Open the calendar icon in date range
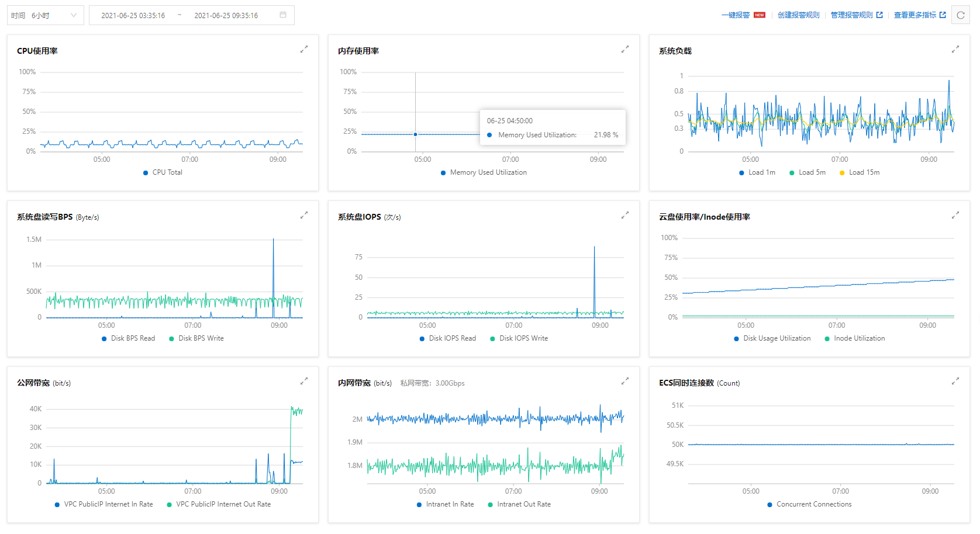This screenshot has width=980, height=534. click(283, 15)
